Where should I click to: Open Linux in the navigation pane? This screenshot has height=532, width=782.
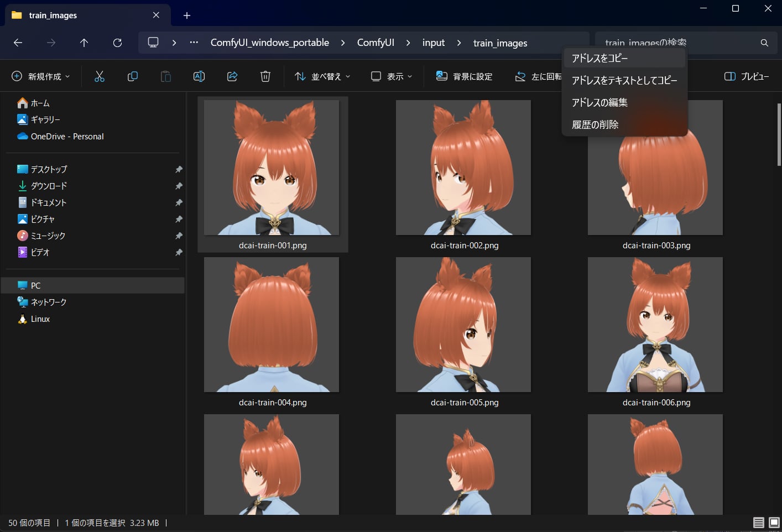coord(34,319)
